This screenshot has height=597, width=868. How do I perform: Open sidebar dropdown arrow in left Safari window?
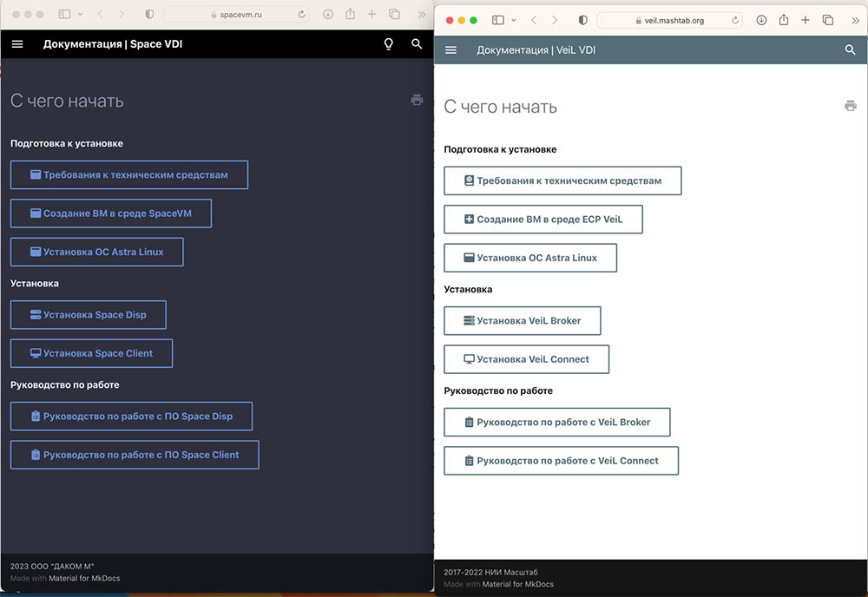[81, 15]
